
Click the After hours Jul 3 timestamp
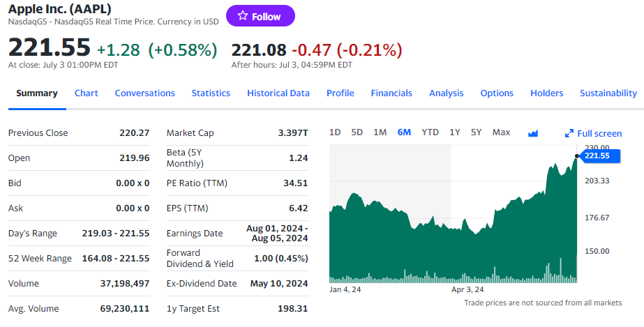(292, 65)
